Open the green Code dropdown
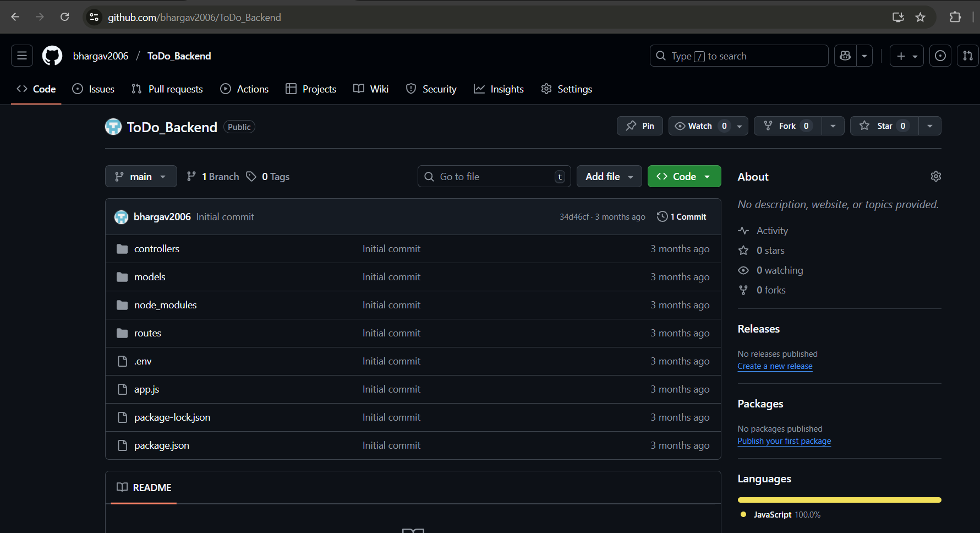This screenshot has height=533, width=980. coord(684,176)
